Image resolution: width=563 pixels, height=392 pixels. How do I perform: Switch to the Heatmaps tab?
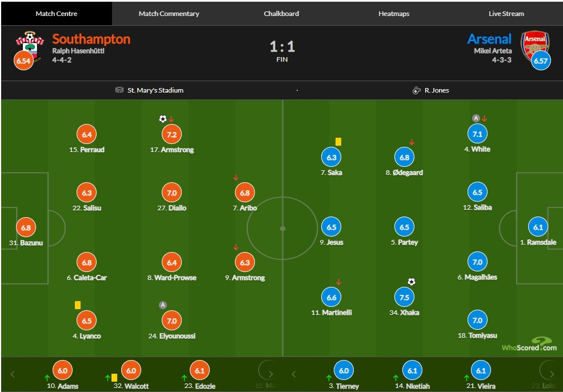[x=394, y=14]
